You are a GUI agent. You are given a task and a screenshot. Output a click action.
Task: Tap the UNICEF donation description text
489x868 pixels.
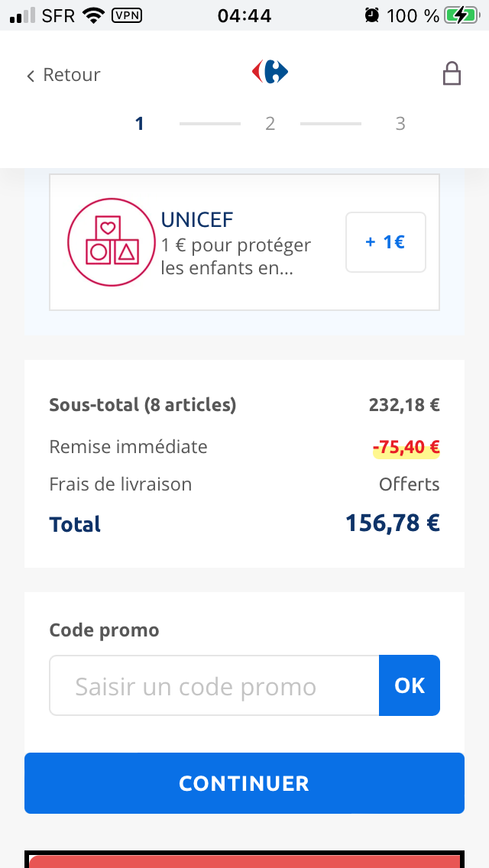pyautogui.click(x=236, y=257)
